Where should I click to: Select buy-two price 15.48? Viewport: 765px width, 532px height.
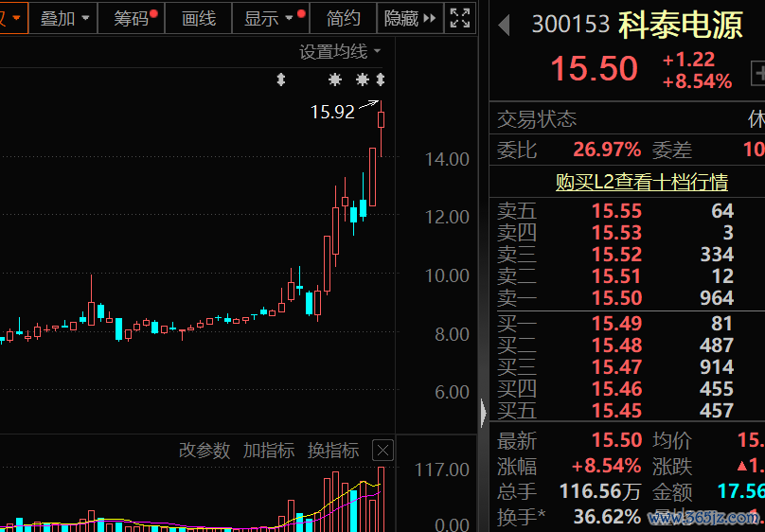pos(616,346)
